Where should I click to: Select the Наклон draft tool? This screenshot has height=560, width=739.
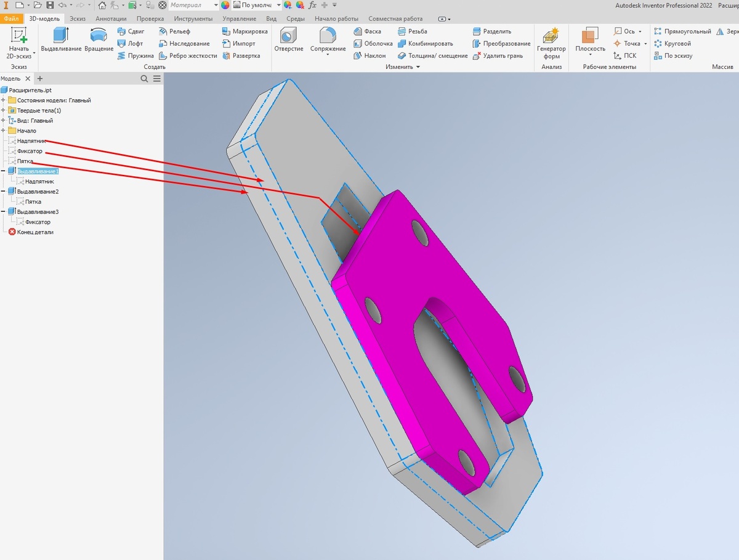[x=369, y=55]
